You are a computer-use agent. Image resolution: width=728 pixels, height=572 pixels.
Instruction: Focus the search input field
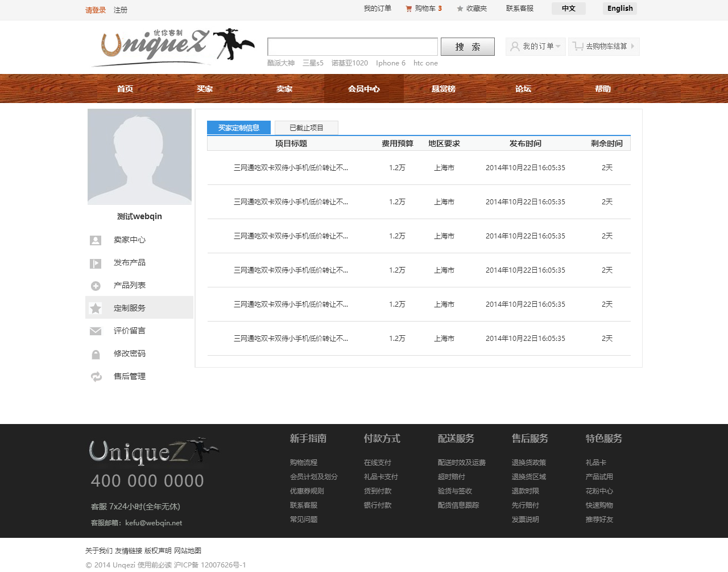tap(353, 47)
